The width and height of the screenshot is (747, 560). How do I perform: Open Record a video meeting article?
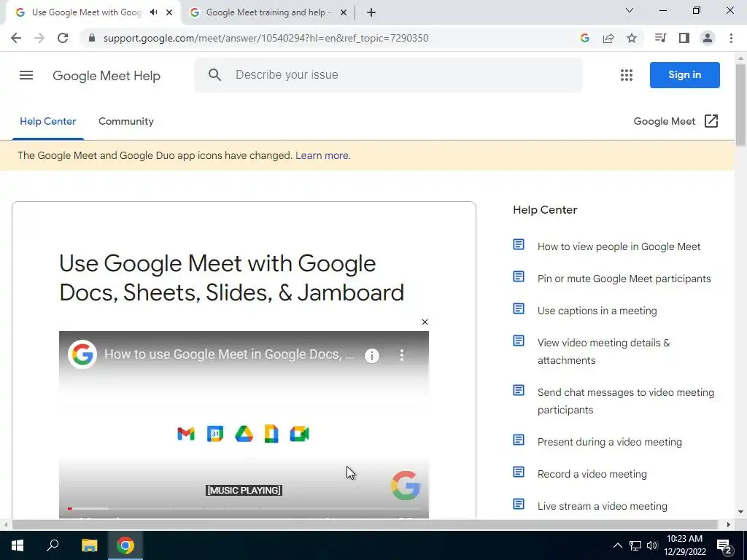click(592, 474)
